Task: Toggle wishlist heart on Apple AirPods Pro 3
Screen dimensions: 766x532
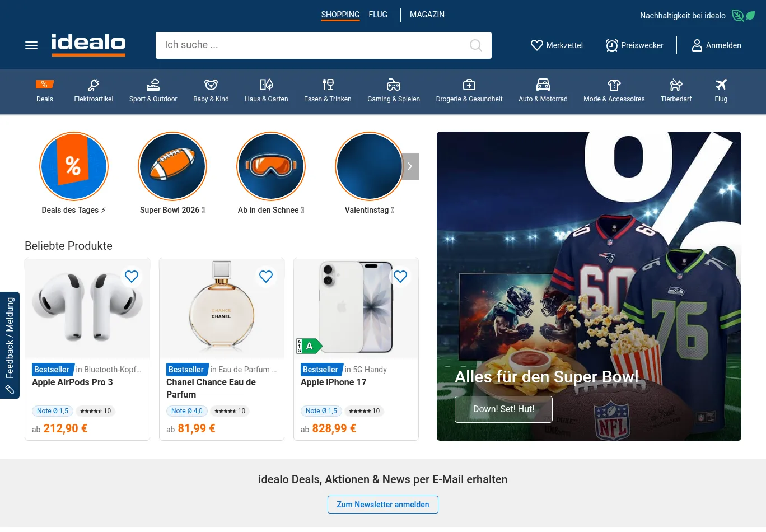Action: [x=132, y=276]
